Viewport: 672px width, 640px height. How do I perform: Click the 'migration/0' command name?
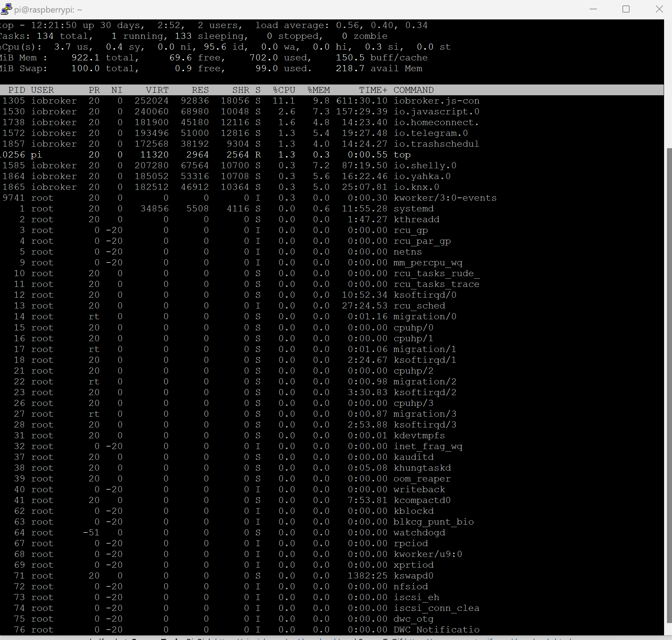[x=425, y=316]
